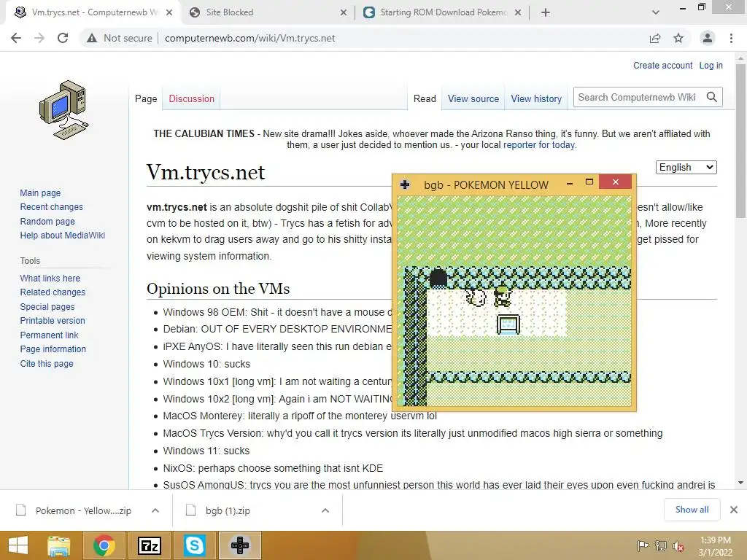Screen dimensions: 747x560
Task: Click the muted volume tray icon
Action: [678, 545]
